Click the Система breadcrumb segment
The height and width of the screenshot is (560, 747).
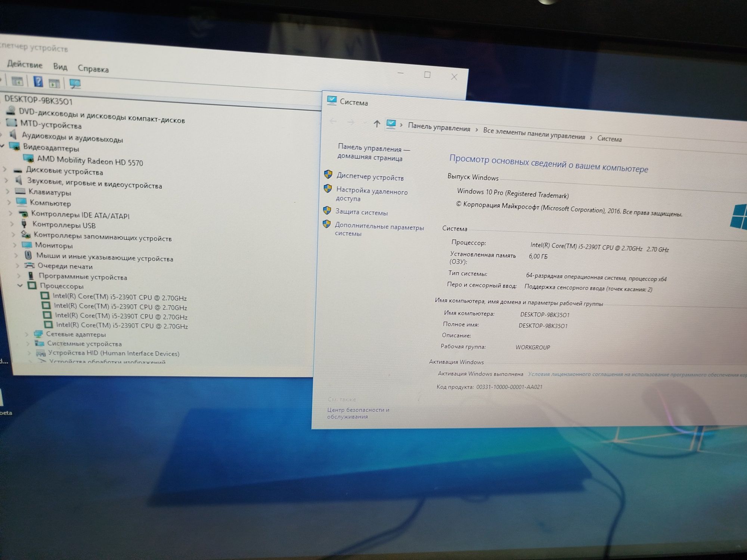609,139
